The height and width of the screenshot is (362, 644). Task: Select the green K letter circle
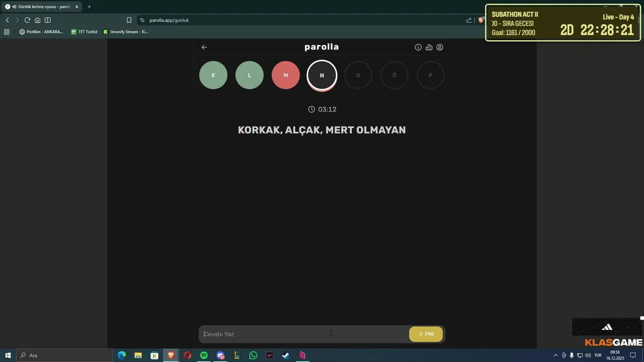click(213, 75)
